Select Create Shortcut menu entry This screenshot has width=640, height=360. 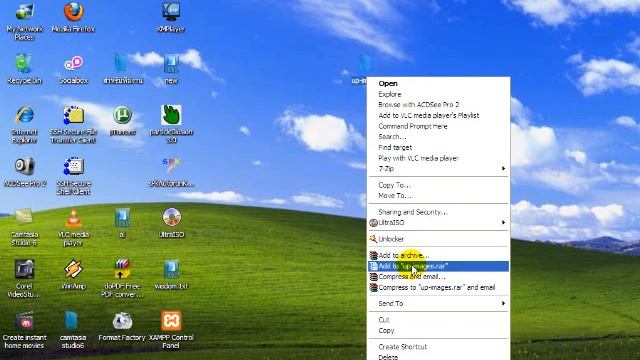439,347
